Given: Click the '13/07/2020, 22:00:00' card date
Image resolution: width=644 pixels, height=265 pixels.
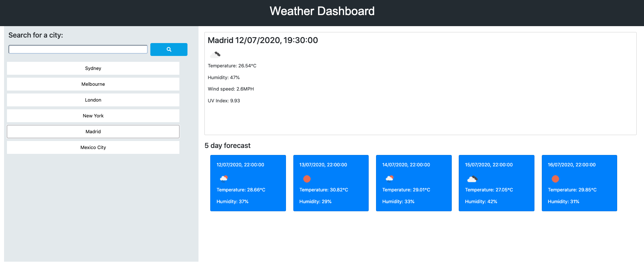Looking at the screenshot, I should (323, 165).
